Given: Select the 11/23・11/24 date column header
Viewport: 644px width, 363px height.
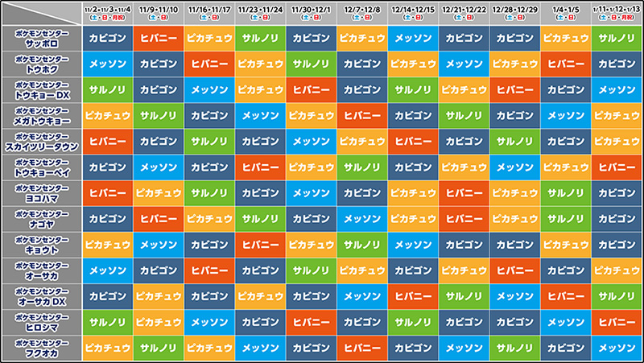Looking at the screenshot, I should [260, 13].
